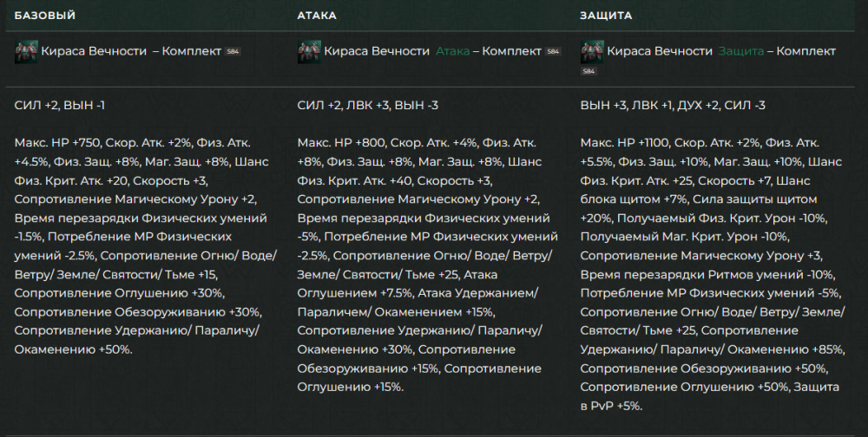Image resolution: width=868 pixels, height=437 pixels.
Task: Click the S84 grade badge in АТАКА column
Action: pyautogui.click(x=553, y=52)
